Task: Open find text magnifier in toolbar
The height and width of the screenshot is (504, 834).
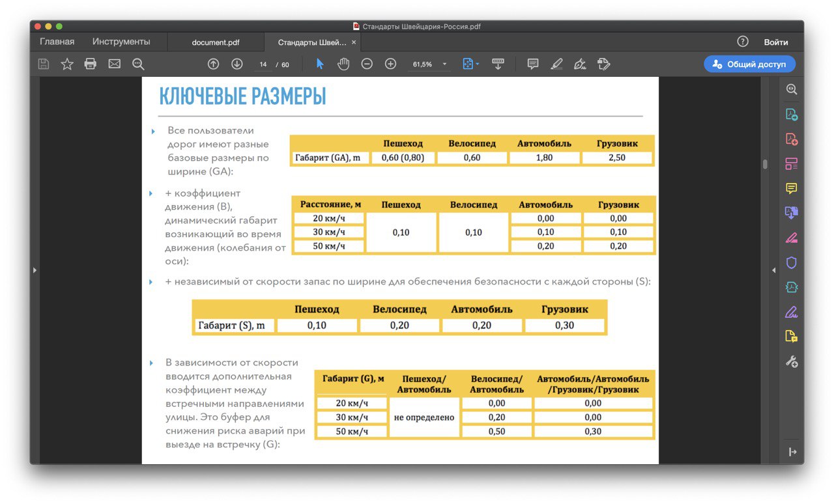Action: click(138, 64)
